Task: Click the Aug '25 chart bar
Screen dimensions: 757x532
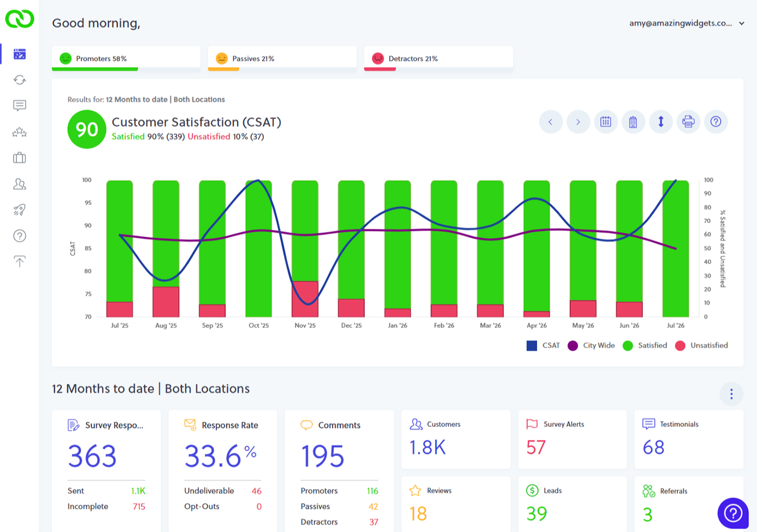Action: coord(166,248)
